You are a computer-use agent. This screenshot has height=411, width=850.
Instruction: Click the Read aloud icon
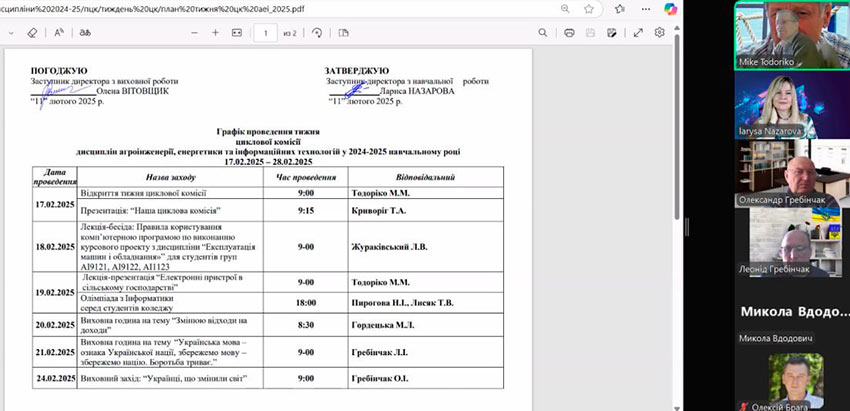coord(59,32)
